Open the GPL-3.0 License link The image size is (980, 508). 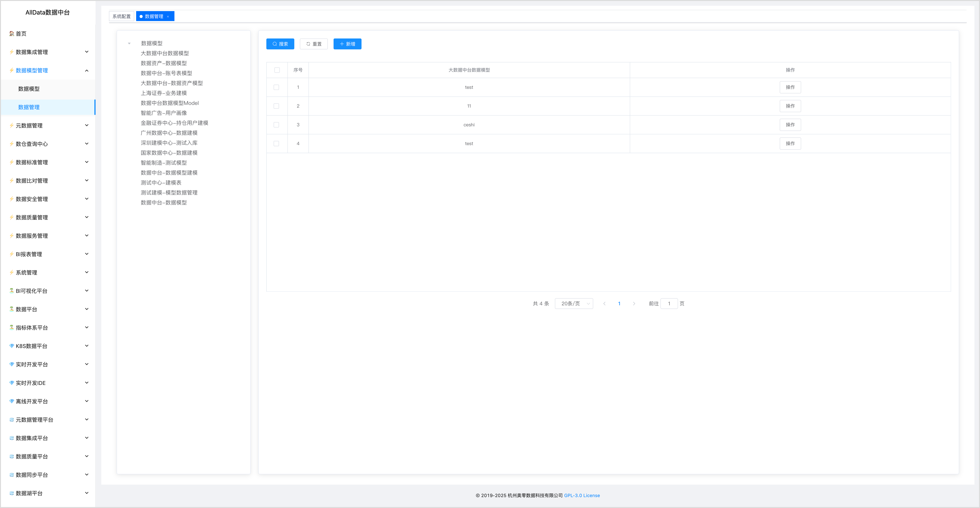(582, 495)
